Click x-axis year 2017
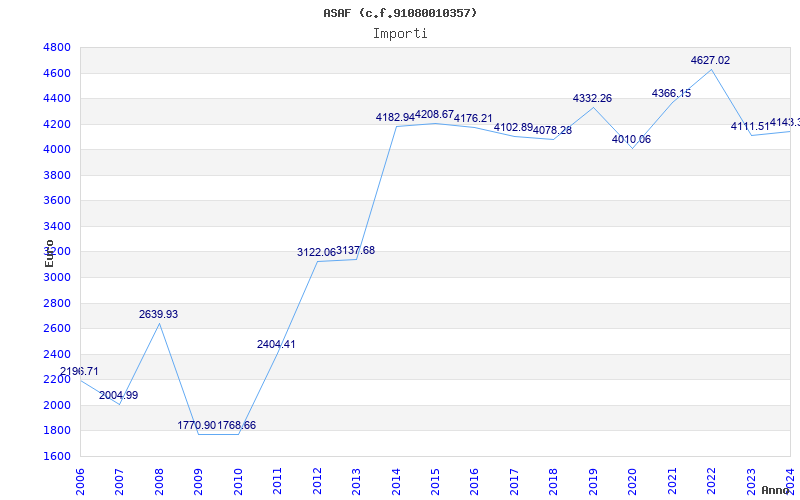Image resolution: width=800 pixels, height=500 pixels. [514, 482]
